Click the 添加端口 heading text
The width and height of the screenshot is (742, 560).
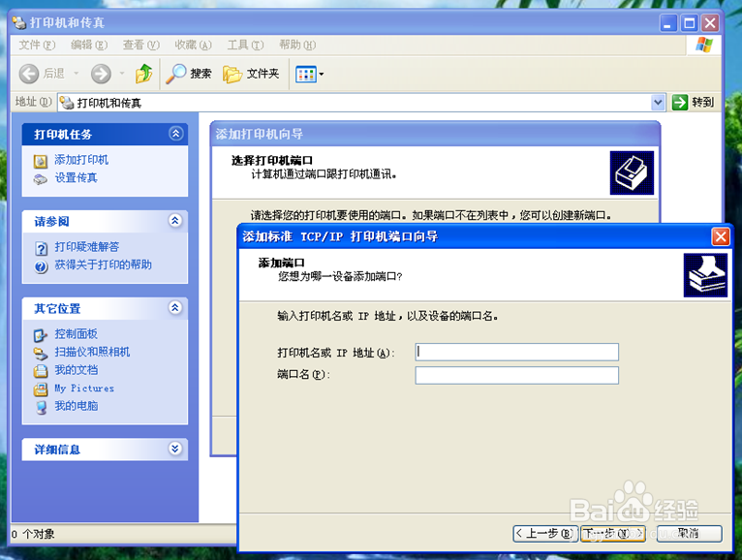coord(281,263)
